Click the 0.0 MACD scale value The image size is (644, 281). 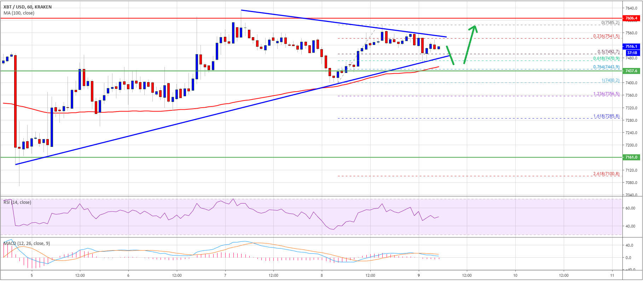[x=628, y=258]
